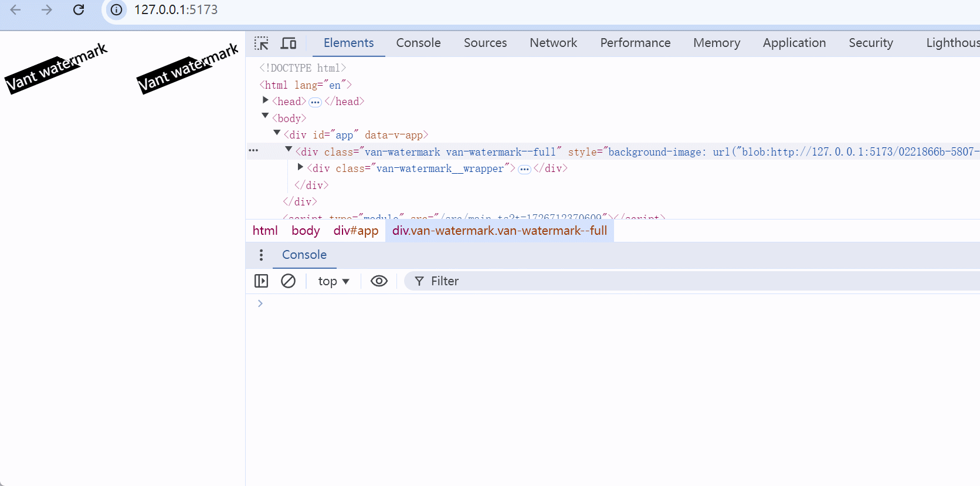
Task: Open the three-dot actions beside selected node
Action: click(253, 151)
